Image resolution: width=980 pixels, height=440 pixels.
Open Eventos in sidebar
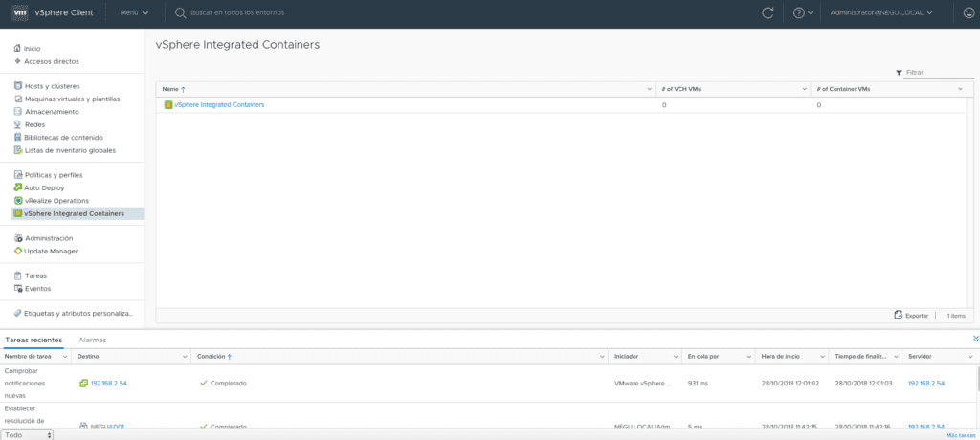pyautogui.click(x=38, y=289)
